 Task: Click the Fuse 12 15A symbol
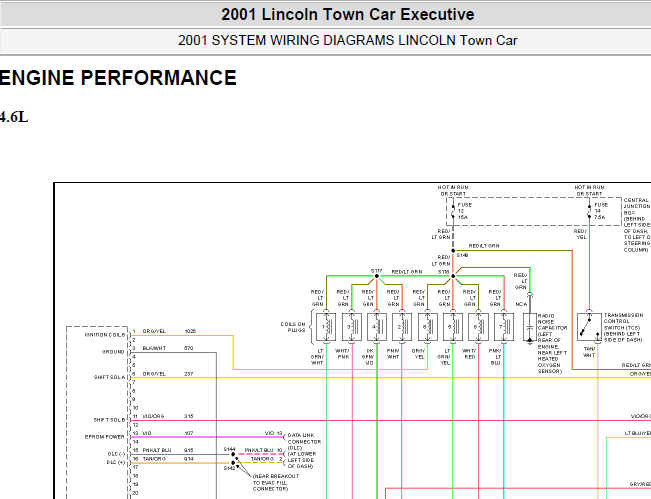[x=453, y=211]
